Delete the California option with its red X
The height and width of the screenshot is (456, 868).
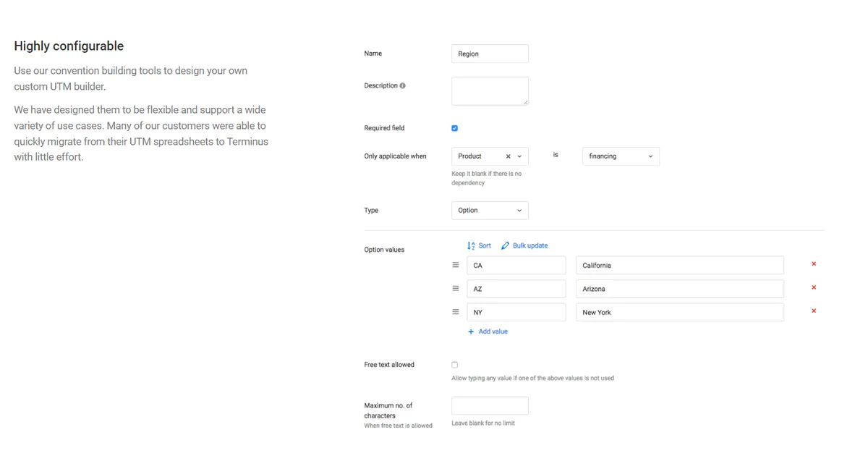tap(813, 264)
